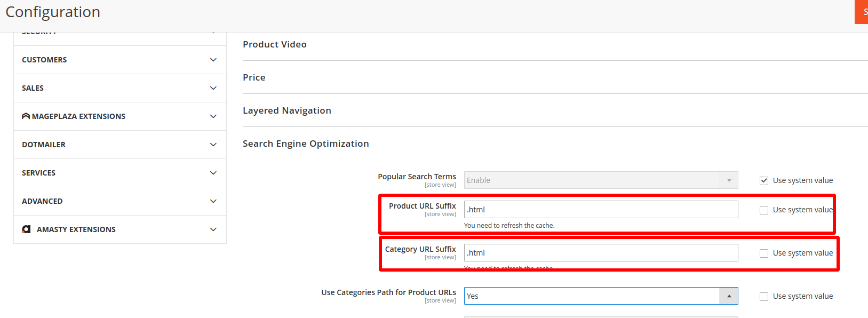Click the Mageplaza Extensions chevron arrow
The image size is (868, 318).
click(x=213, y=116)
